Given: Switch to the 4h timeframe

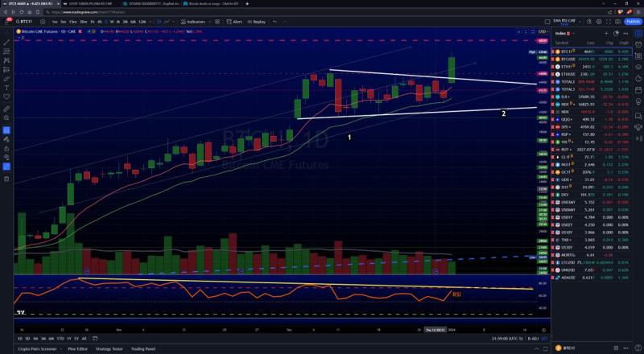Looking at the screenshot, I should (99, 22).
